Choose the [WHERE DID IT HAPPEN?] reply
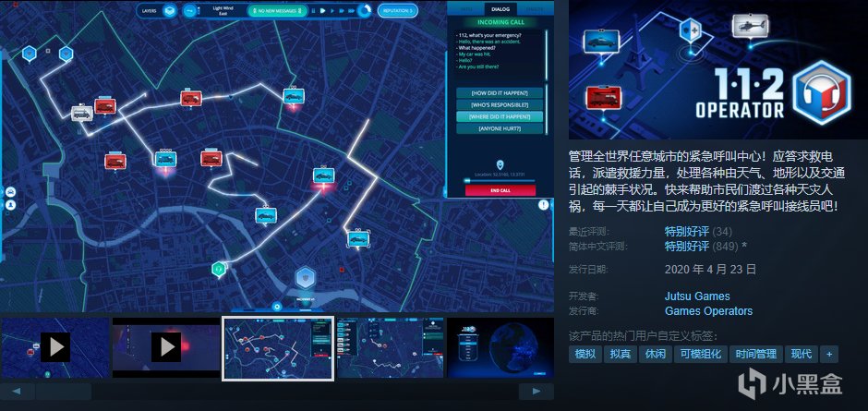 [x=500, y=117]
